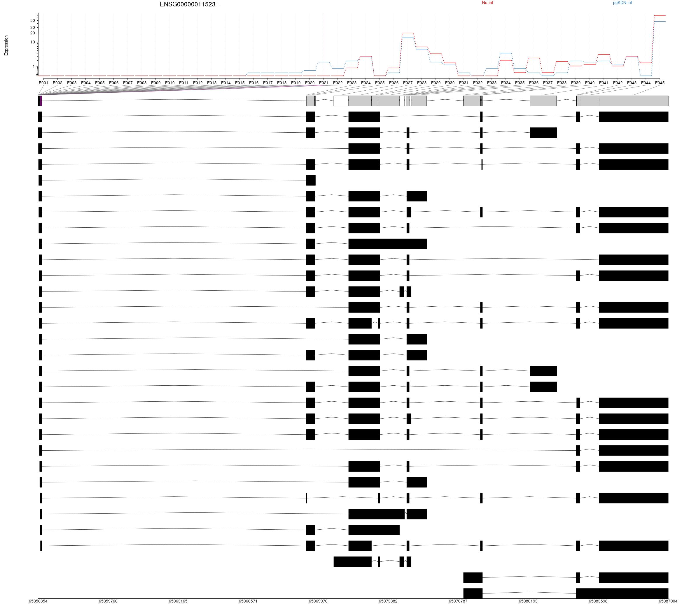Click the y-axis tick value 1
Screen dimensions: 700x606
tap(34, 66)
